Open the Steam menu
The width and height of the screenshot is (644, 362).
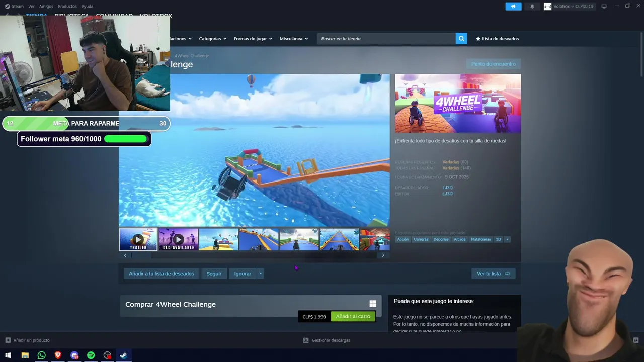[14, 7]
